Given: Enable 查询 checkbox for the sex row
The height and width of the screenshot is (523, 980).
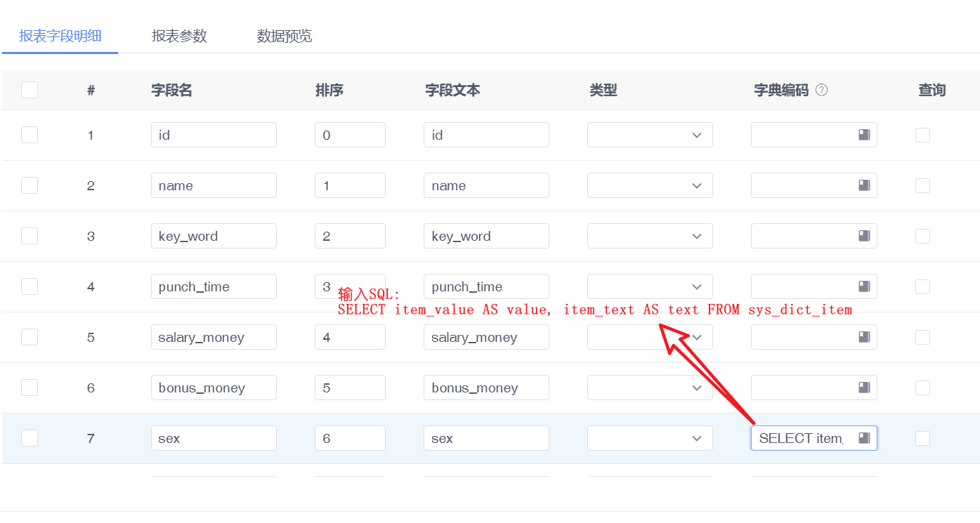Looking at the screenshot, I should point(922,438).
